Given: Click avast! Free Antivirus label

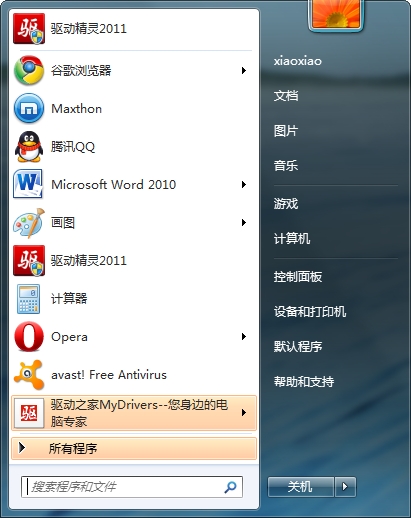Looking at the screenshot, I should [109, 375].
